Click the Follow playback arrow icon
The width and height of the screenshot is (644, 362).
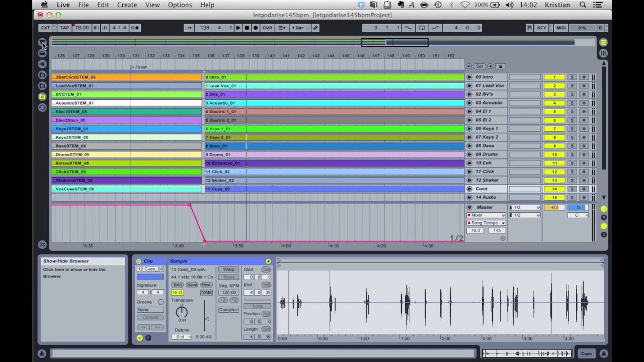(x=189, y=28)
